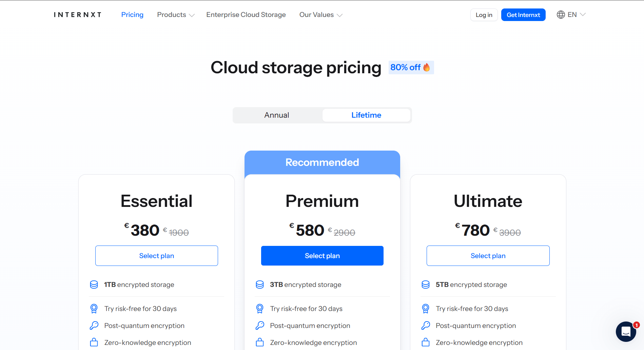Click the Recommended banner
This screenshot has width=644, height=350.
(x=322, y=162)
